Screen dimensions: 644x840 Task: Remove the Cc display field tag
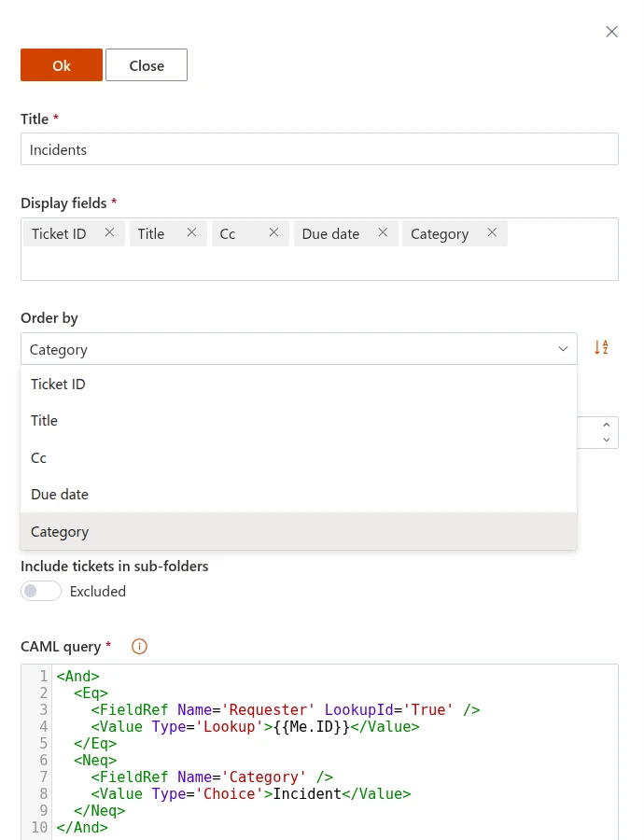click(273, 233)
